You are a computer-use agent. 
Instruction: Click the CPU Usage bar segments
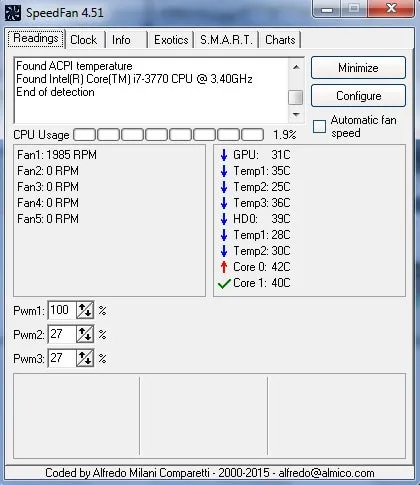coord(169,135)
